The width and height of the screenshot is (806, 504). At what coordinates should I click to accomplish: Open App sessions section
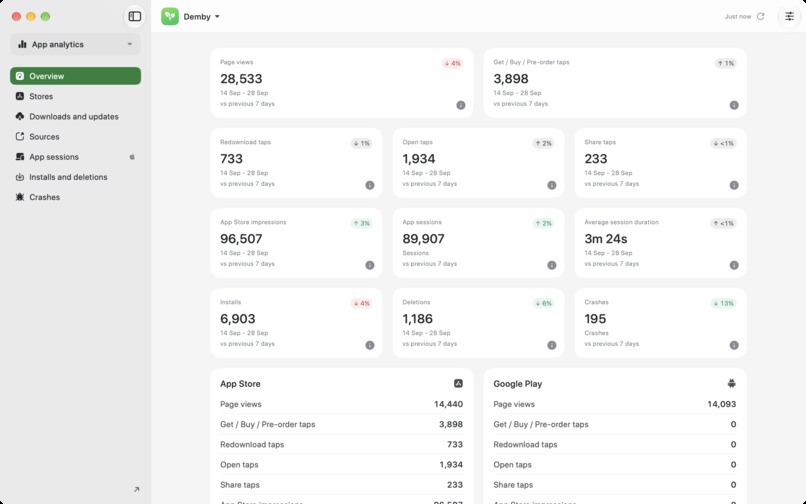click(75, 157)
